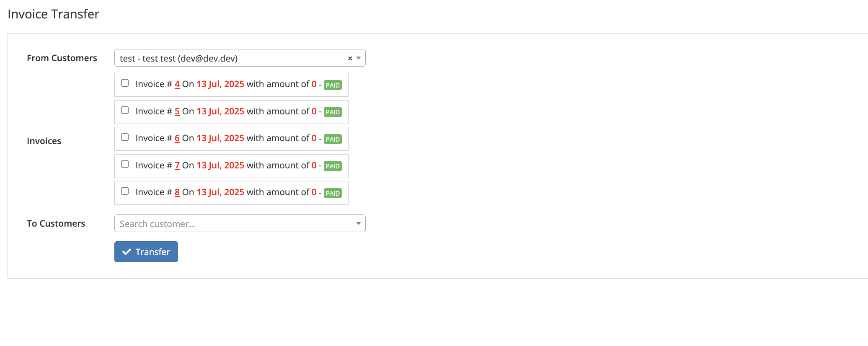
Task: Select the Invoice #5 checkbox
Action: pyautogui.click(x=125, y=110)
